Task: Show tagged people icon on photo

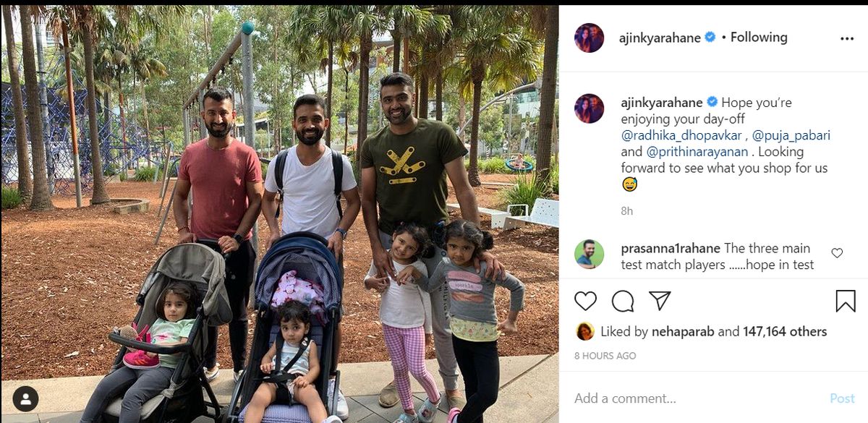Action: [25, 398]
